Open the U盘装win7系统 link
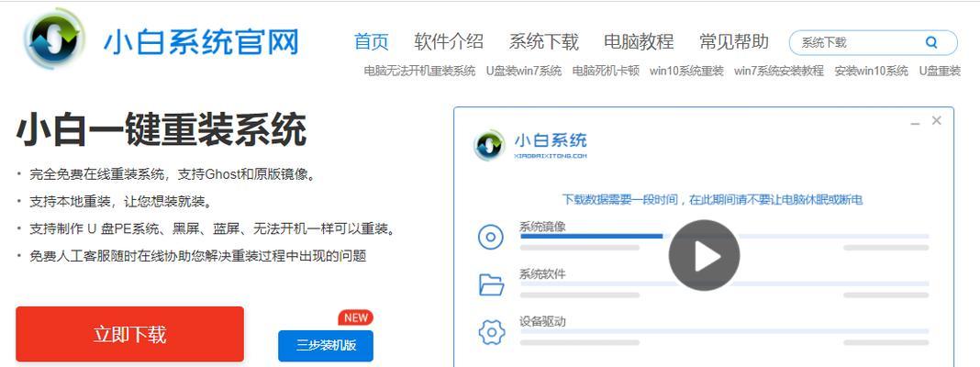The image size is (980, 367). pyautogui.click(x=524, y=72)
